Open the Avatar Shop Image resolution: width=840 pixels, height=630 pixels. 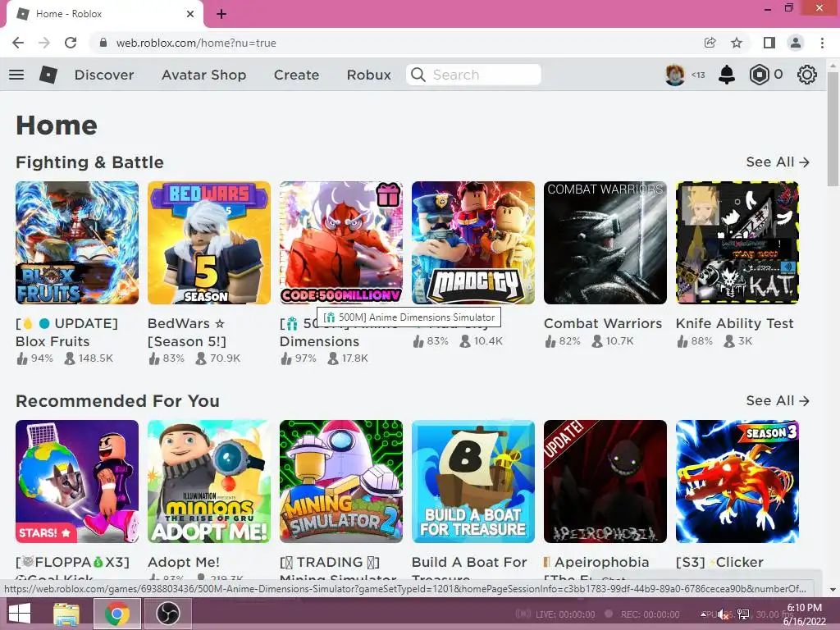click(204, 75)
